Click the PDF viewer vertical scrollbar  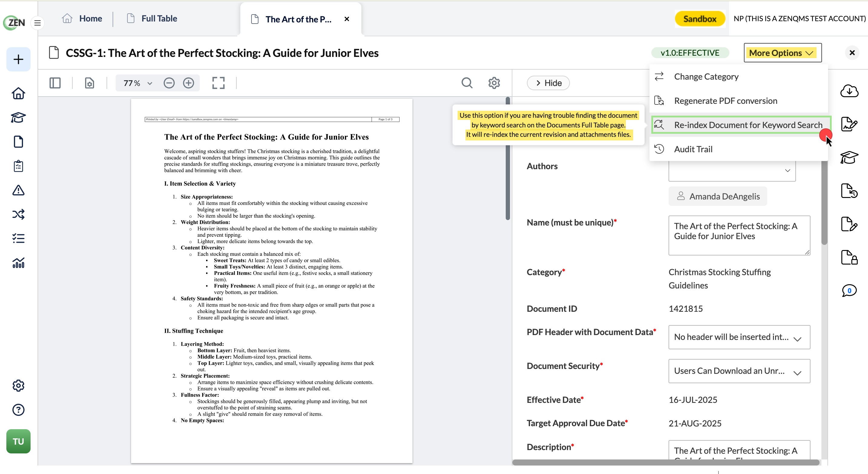pyautogui.click(x=508, y=158)
